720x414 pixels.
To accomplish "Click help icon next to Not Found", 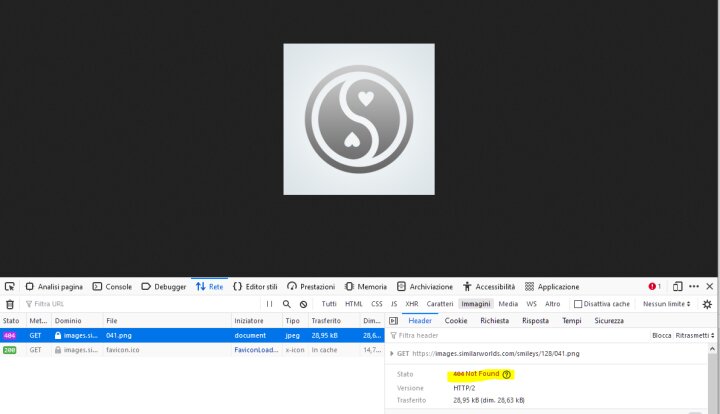I will click(x=506, y=374).
